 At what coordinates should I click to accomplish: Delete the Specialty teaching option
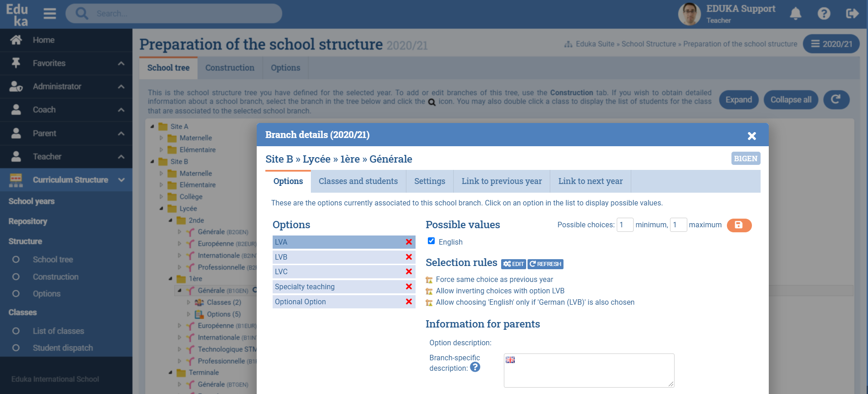[x=409, y=287]
